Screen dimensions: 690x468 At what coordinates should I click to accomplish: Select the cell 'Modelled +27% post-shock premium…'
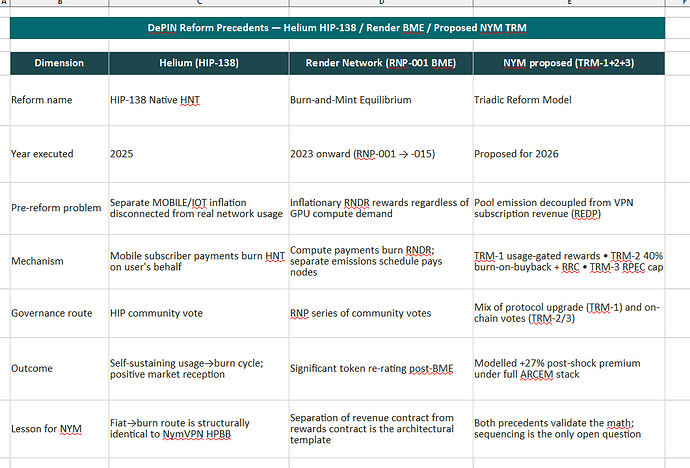point(569,369)
